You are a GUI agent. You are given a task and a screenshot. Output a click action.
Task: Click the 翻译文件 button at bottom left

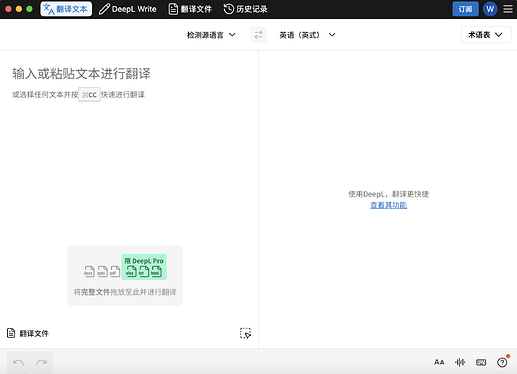(28, 333)
